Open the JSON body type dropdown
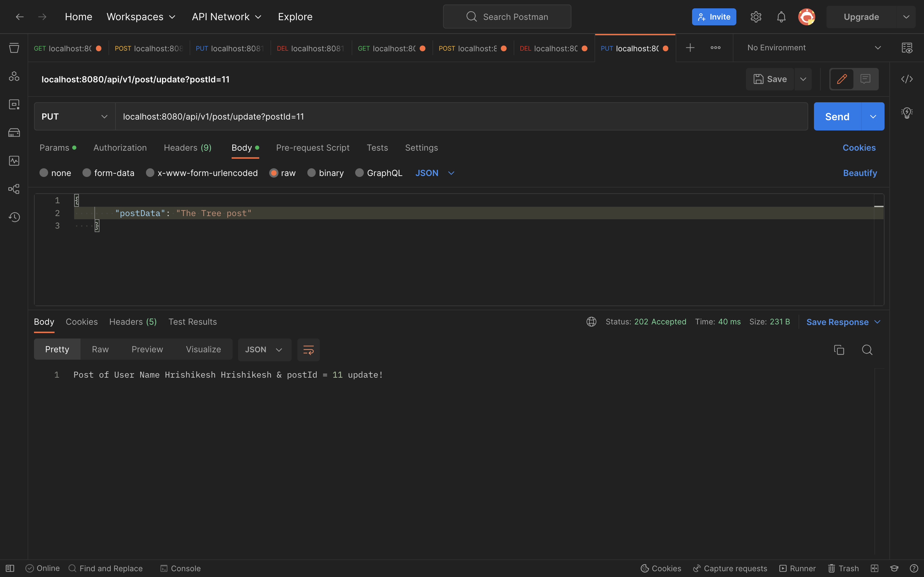924x577 pixels. (434, 173)
